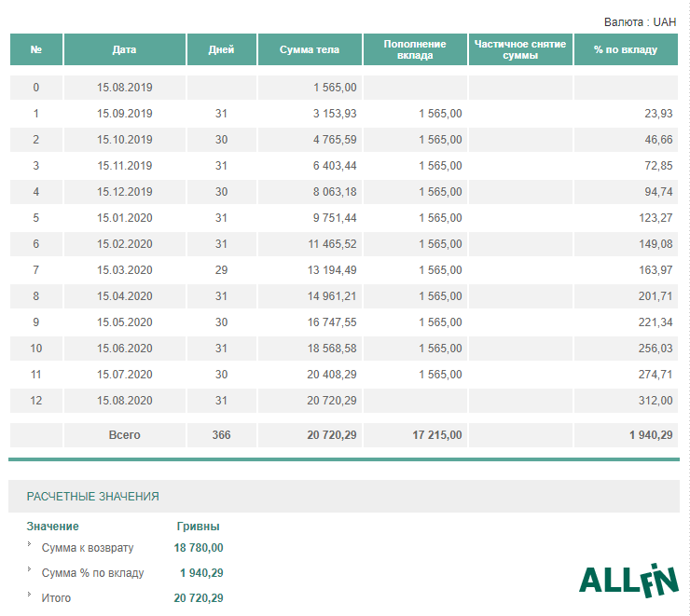
Task: Click body sum 18 568,58
Action: tap(332, 349)
